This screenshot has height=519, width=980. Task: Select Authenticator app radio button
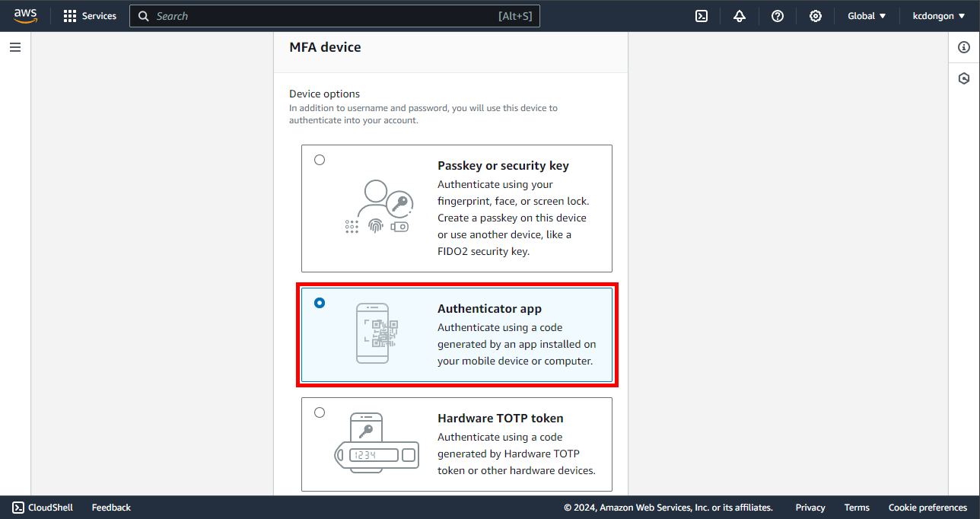(x=320, y=303)
